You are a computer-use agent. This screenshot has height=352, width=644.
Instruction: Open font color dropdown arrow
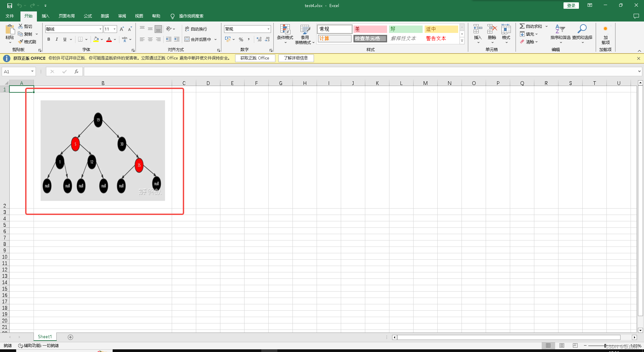point(115,39)
